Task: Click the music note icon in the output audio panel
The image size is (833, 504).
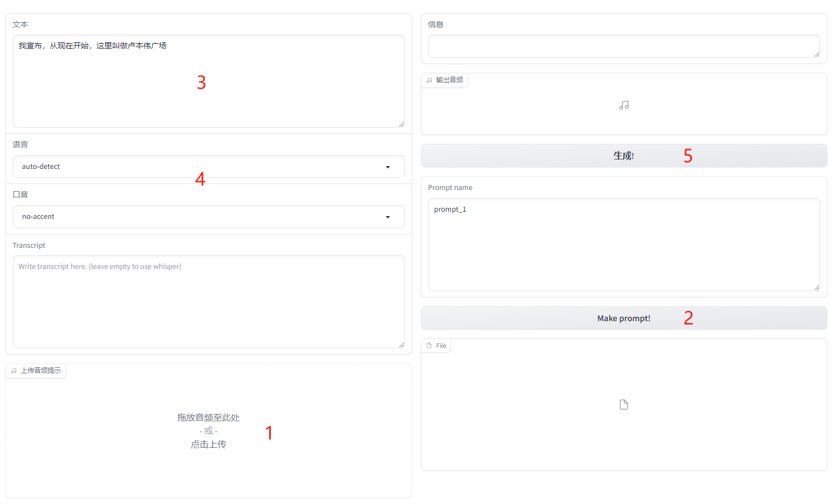Action: tap(624, 105)
